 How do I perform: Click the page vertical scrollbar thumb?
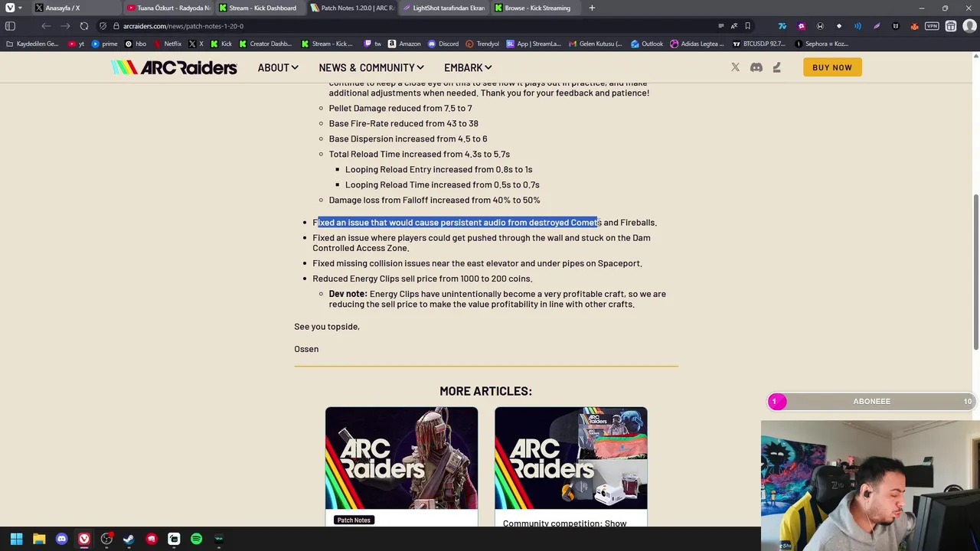975,272
